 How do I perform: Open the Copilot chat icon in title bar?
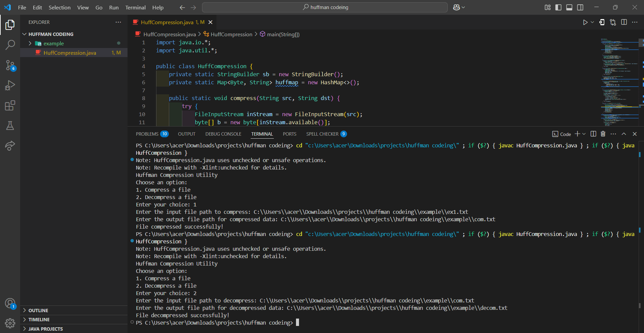tap(456, 7)
